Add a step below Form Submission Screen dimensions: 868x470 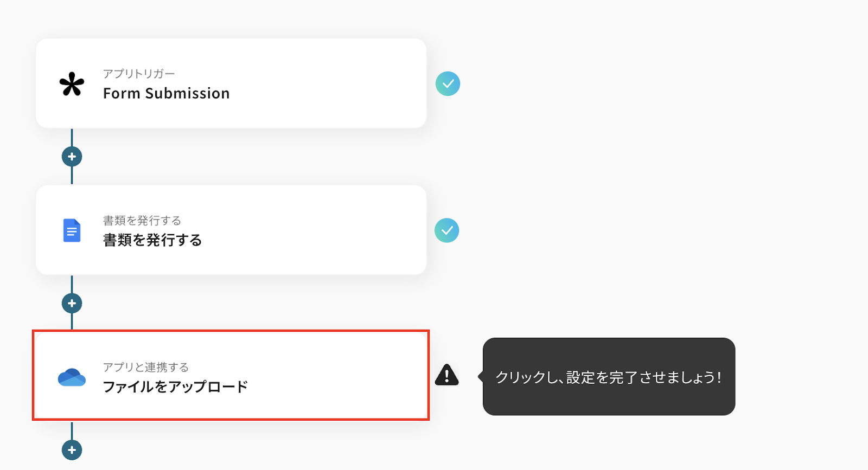click(72, 157)
